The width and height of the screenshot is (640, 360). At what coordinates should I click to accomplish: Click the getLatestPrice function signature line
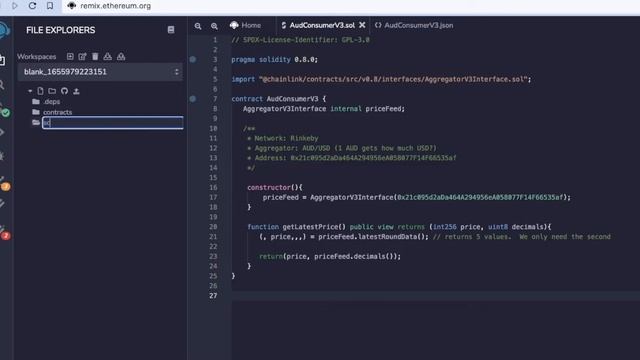pos(399,227)
